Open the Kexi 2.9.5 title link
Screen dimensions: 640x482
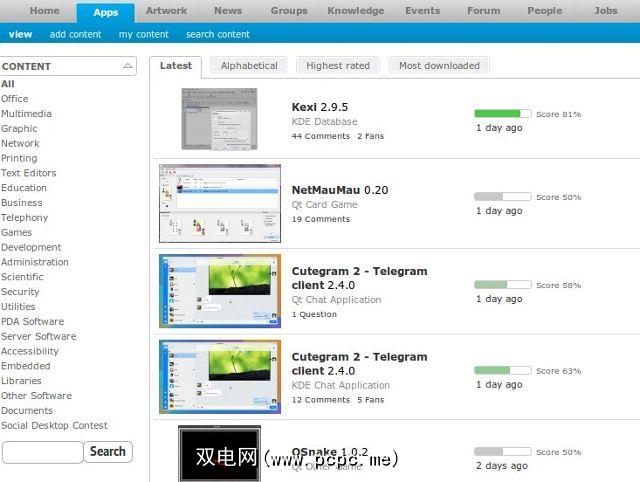pos(320,107)
